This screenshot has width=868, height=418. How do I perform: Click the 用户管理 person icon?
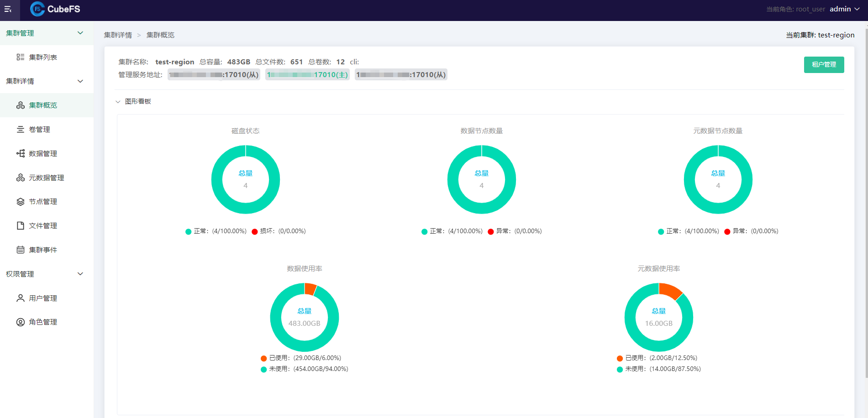[x=21, y=298]
